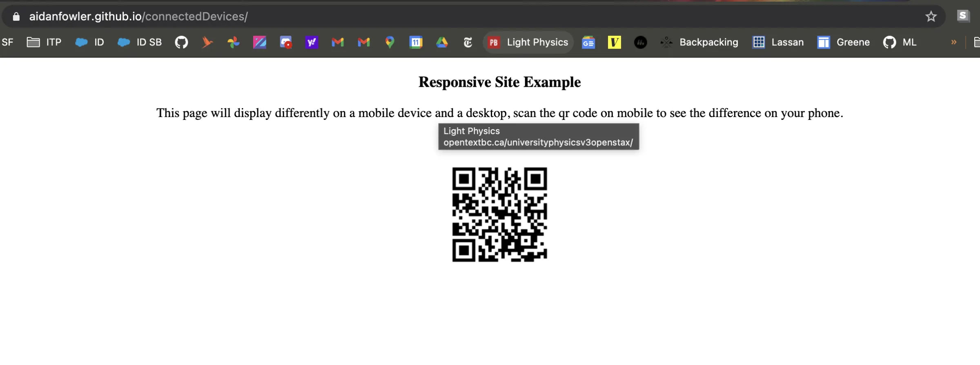Open the other bookmarks folder at far right

pos(976,42)
